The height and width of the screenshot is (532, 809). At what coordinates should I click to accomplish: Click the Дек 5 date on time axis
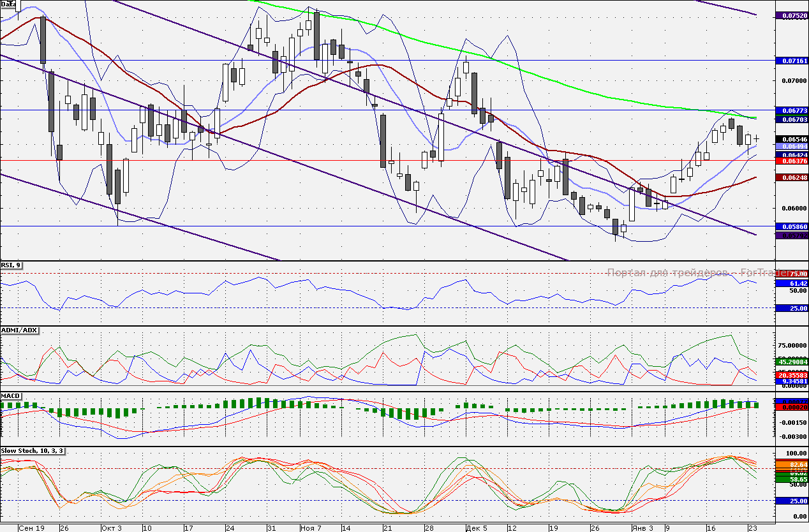[477, 528]
